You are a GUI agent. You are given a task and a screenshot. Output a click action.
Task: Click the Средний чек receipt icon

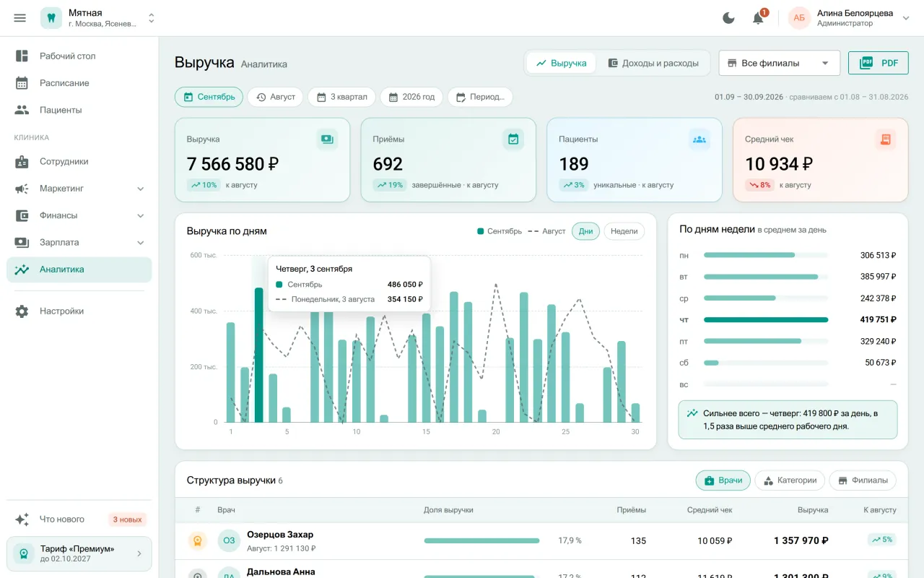coord(886,139)
